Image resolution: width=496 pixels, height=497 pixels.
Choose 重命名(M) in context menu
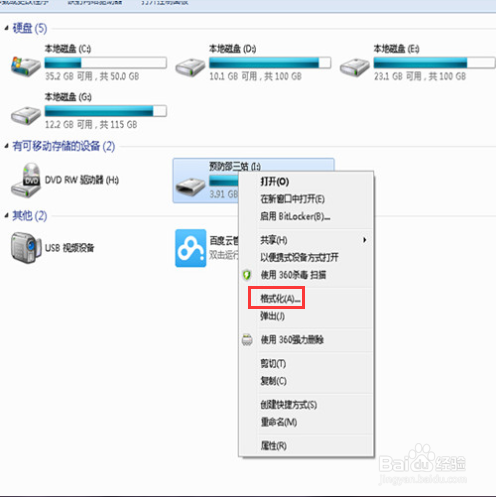[279, 422]
